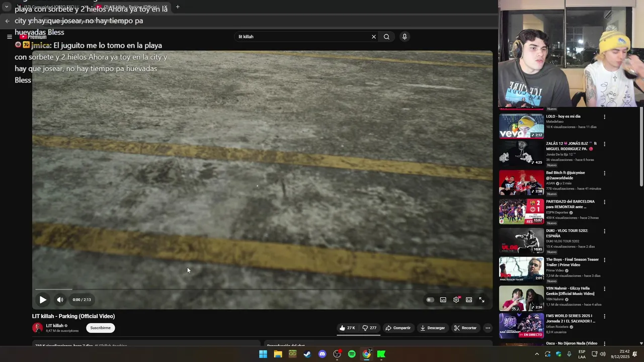Image resolution: width=644 pixels, height=362 pixels.
Task: Open the 'ZALÁS 12 JONÁS BJZ' video title
Action: tap(571, 146)
